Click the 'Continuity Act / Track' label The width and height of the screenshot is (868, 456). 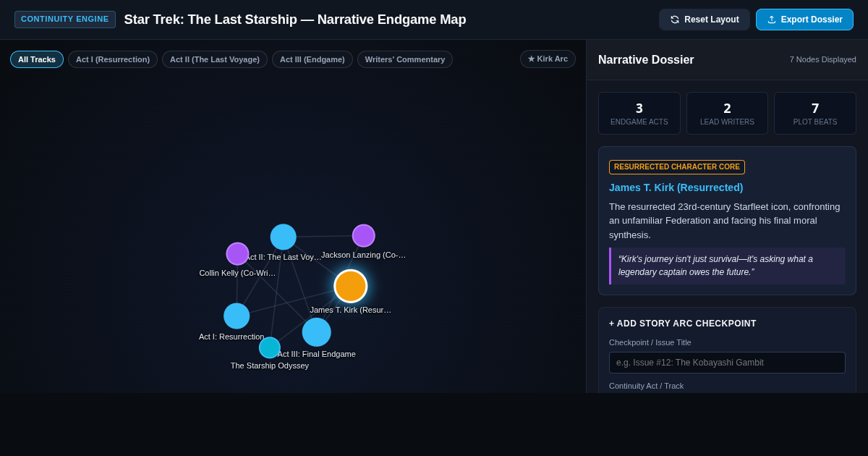click(646, 386)
